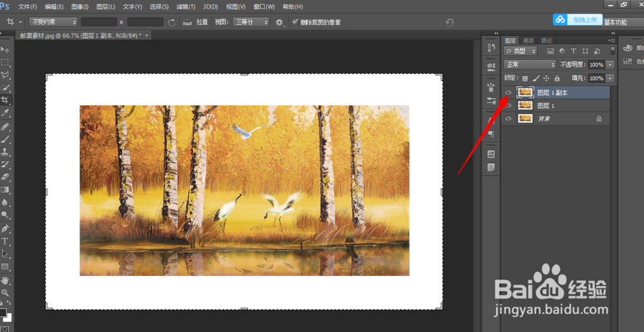Toggle adjustment layer filter icon
The height and width of the screenshot is (332, 644).
click(562, 51)
